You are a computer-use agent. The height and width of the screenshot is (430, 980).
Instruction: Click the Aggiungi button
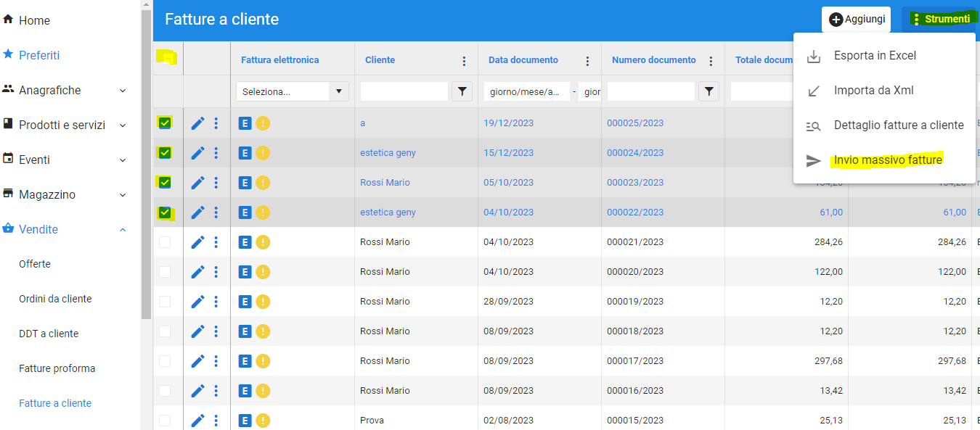pos(857,20)
